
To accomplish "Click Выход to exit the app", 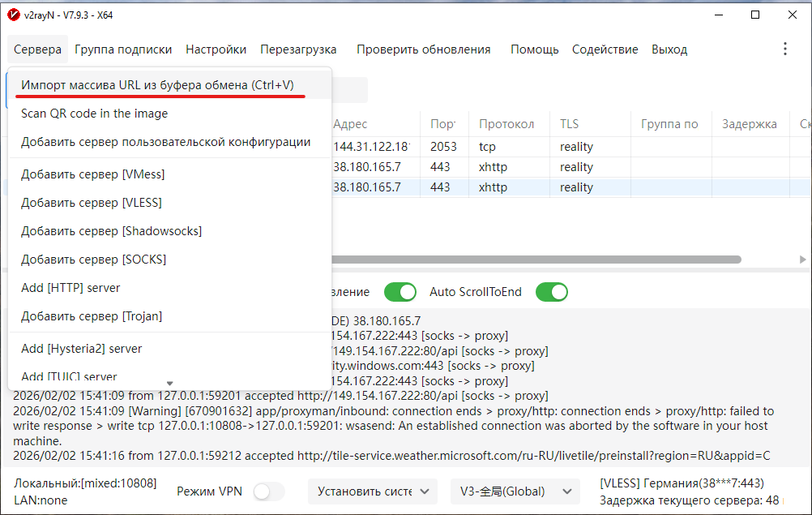I will tap(669, 49).
